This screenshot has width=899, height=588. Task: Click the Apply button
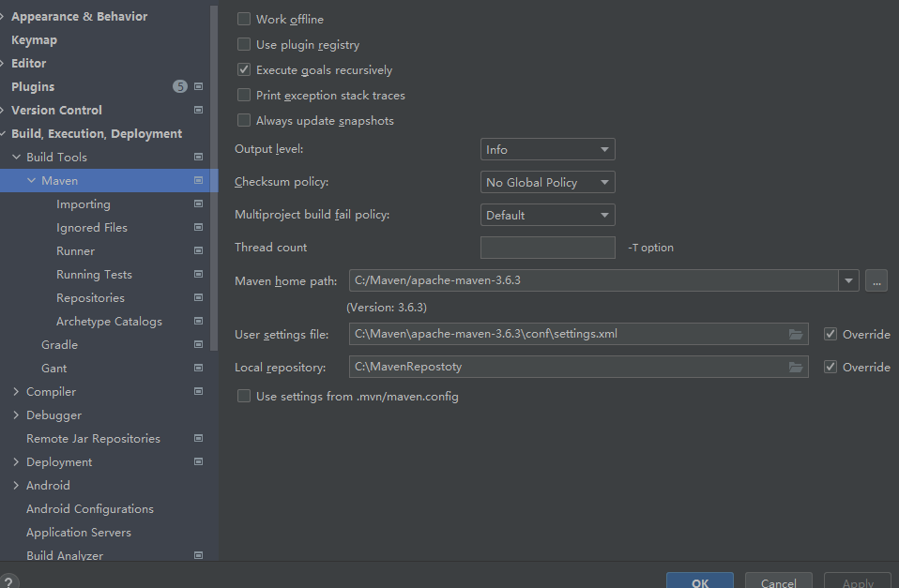pyautogui.click(x=858, y=580)
